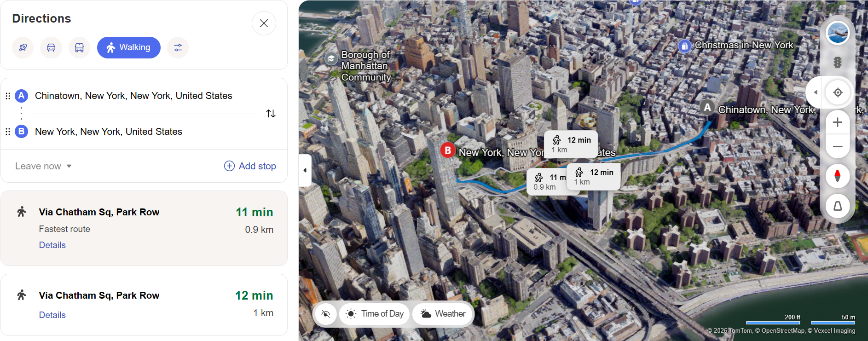Reset north compass button
The image size is (868, 341).
pos(838,176)
